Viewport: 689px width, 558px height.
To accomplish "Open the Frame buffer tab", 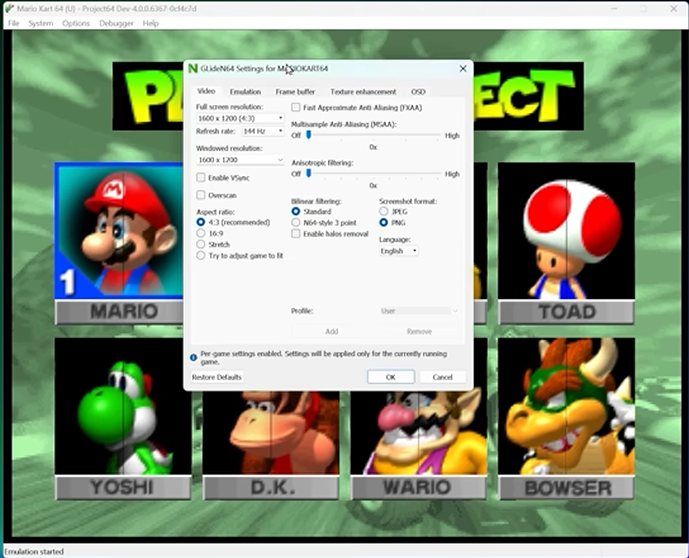I will click(295, 92).
